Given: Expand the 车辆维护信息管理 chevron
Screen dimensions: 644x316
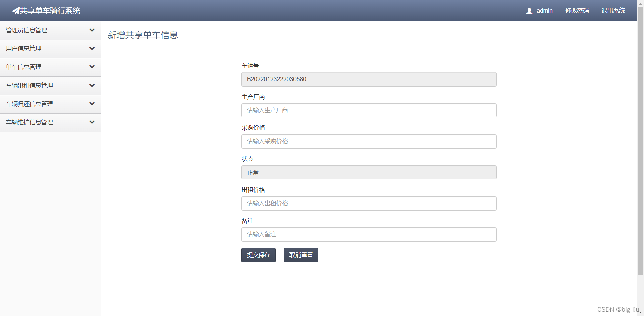Looking at the screenshot, I should click(x=92, y=122).
